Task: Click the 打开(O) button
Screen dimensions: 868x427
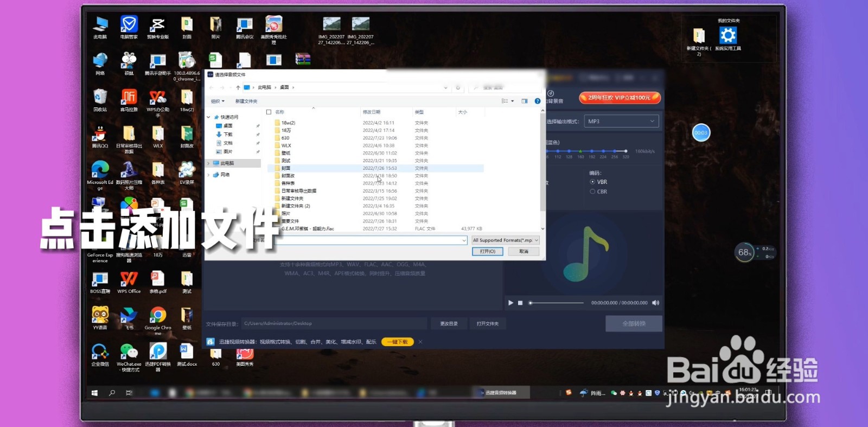Action: (488, 251)
